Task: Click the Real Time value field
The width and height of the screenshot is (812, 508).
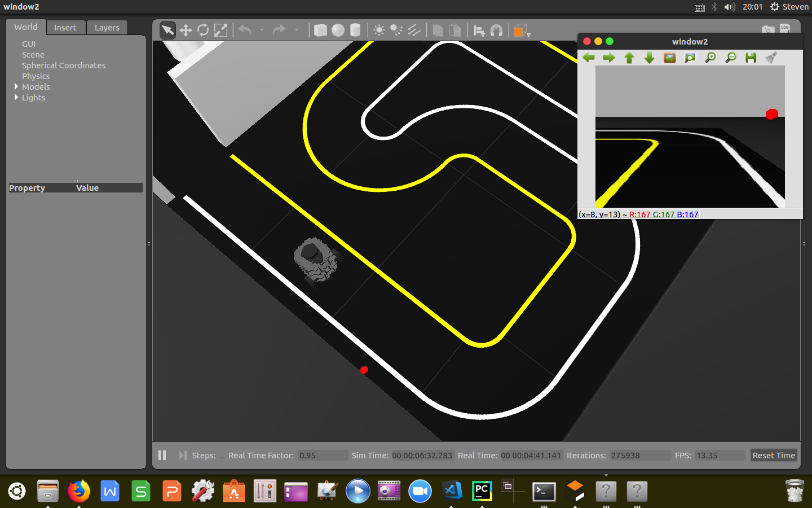Action: [x=531, y=456]
